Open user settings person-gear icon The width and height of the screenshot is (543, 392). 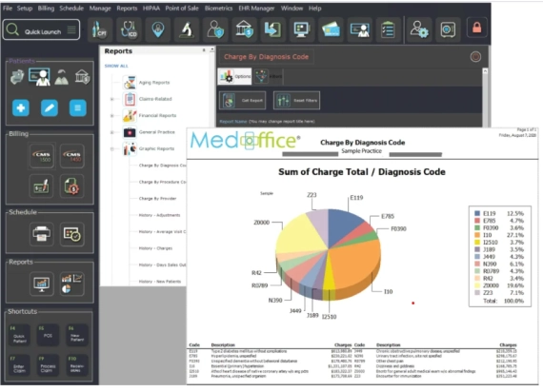[419, 29]
